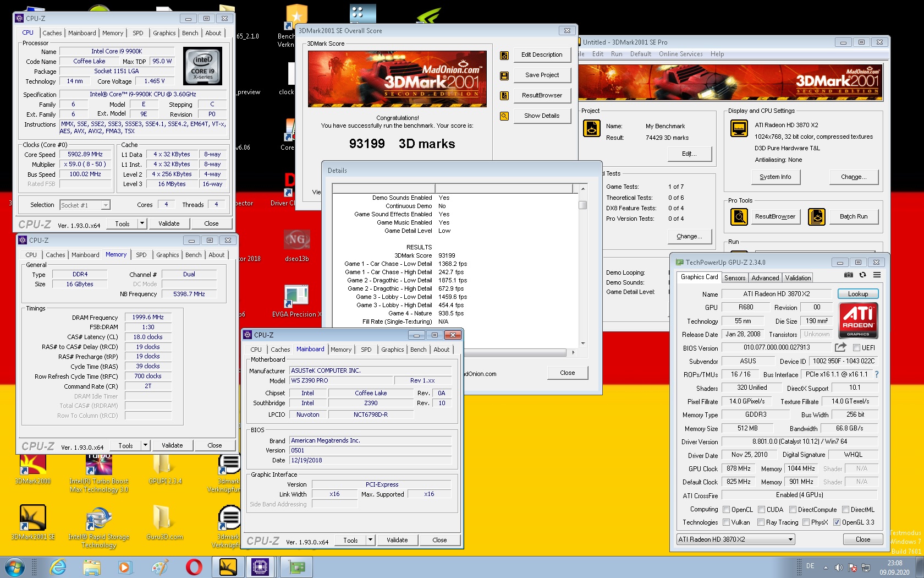Open the ATI Radeon HD 3870 X2 GPU selector dropdown

coord(736,539)
